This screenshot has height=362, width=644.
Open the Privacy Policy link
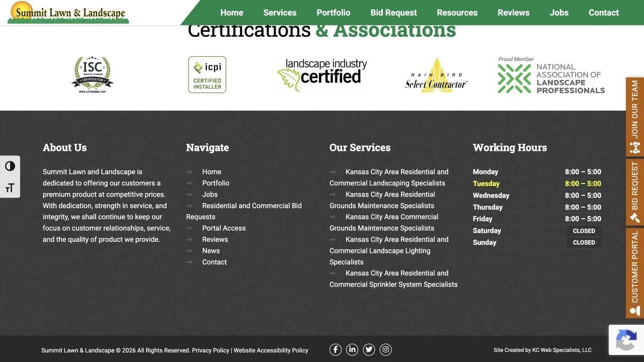pos(210,350)
